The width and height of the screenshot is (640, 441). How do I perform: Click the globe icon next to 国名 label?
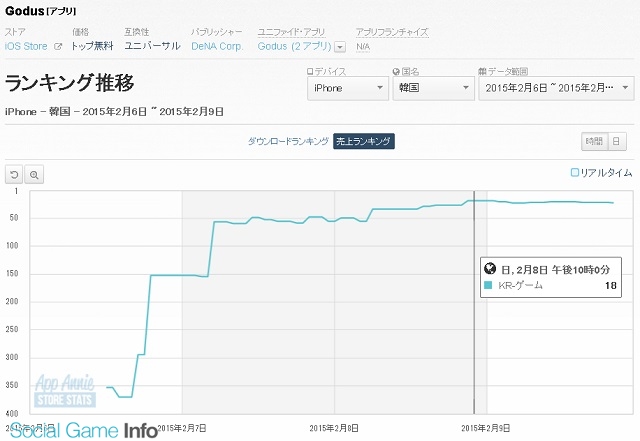396,72
